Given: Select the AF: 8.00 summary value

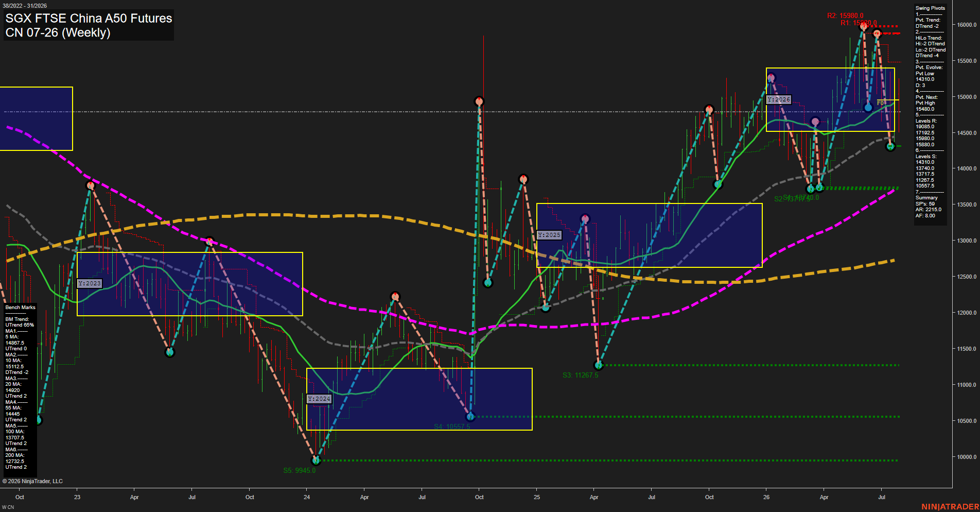Looking at the screenshot, I should point(925,216).
